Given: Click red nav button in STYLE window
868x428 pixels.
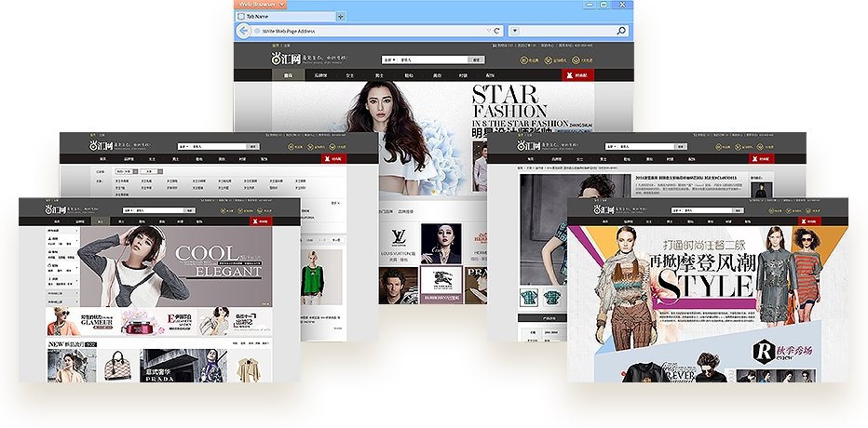Looking at the screenshot, I should tap(809, 221).
